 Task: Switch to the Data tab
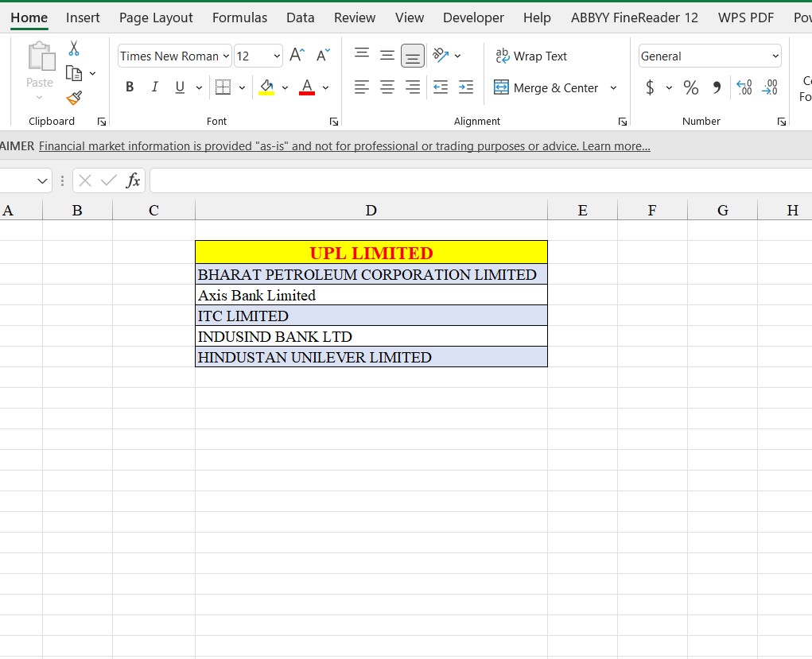pyautogui.click(x=301, y=17)
